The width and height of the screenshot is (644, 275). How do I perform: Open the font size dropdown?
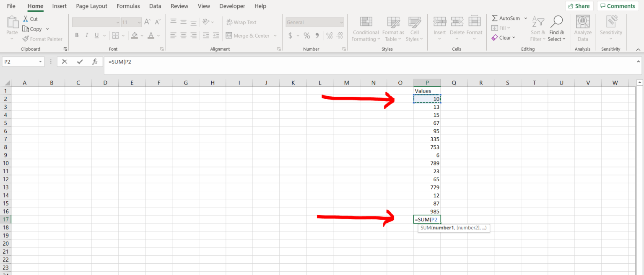138,22
